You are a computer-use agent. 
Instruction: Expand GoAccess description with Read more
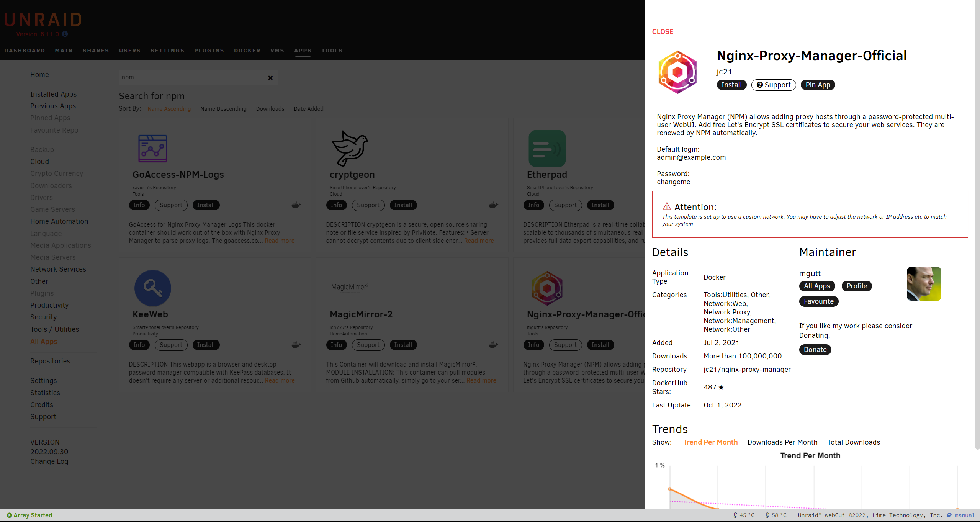pyautogui.click(x=280, y=241)
